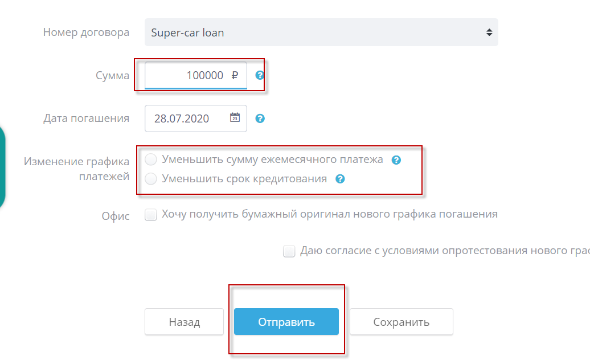This screenshot has width=590, height=364.
Task: Click the help icon beside the Сумма field
Action: (260, 75)
